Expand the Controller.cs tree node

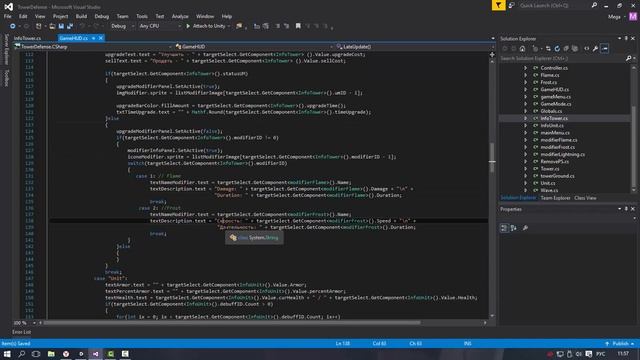525,68
